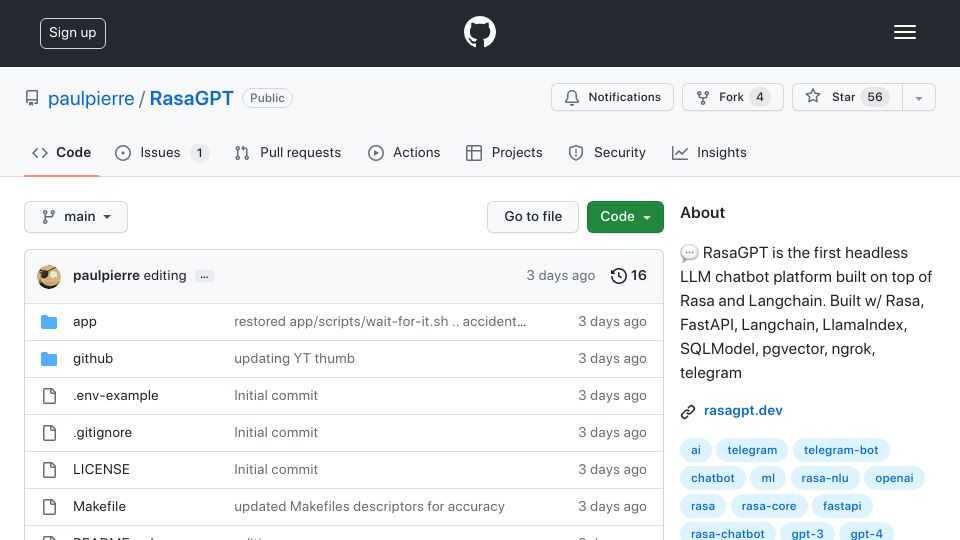Open the 16 commits history link
This screenshot has width=960, height=540.
tap(629, 276)
